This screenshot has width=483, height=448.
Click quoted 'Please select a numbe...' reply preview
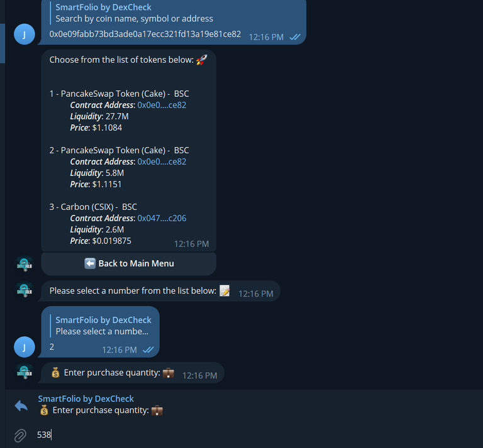pyautogui.click(x=102, y=326)
